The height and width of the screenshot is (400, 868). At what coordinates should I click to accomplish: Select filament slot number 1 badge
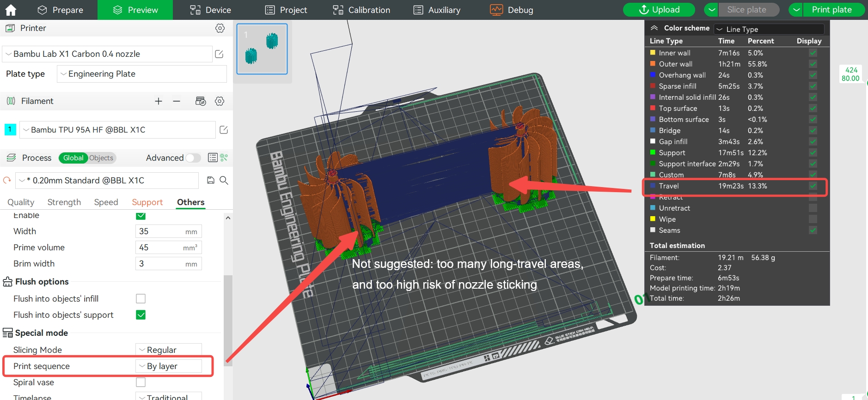tap(10, 130)
